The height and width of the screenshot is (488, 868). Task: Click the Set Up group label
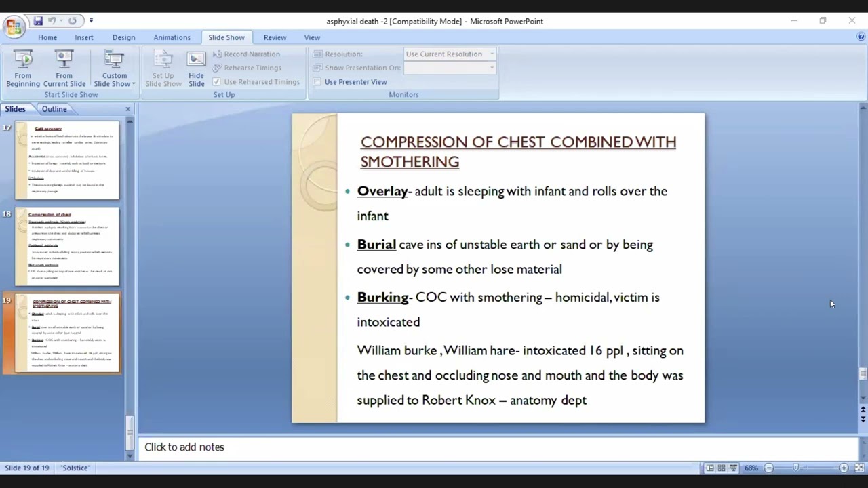tap(224, 94)
